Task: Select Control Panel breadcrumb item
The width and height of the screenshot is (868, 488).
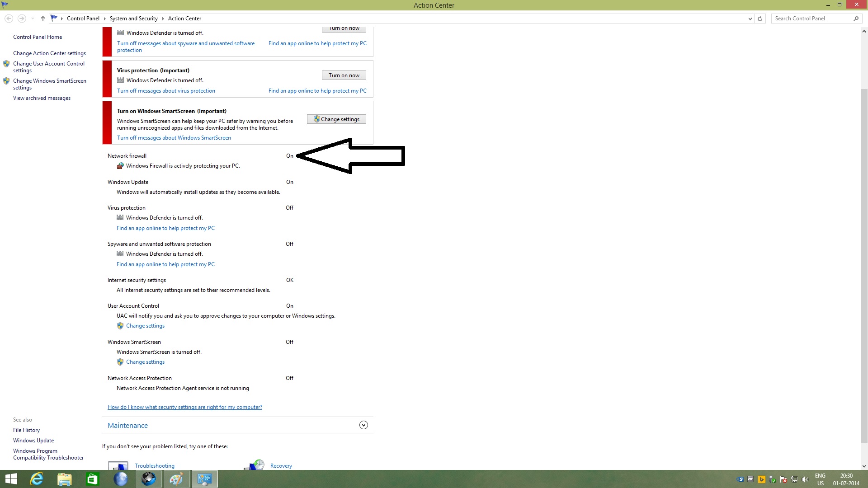Action: click(x=83, y=19)
